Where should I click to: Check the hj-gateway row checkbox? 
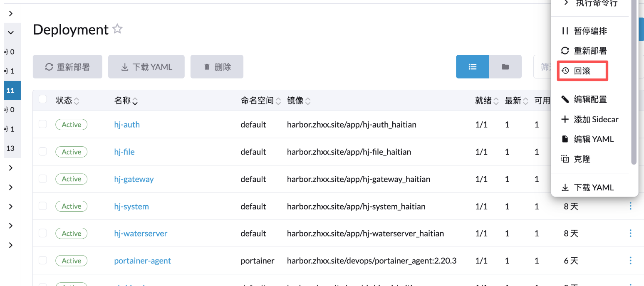43,179
